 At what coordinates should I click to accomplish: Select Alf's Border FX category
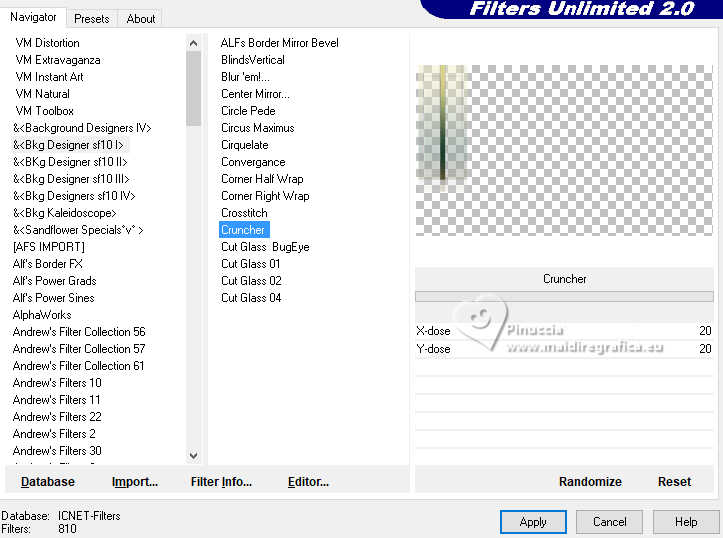click(x=47, y=264)
